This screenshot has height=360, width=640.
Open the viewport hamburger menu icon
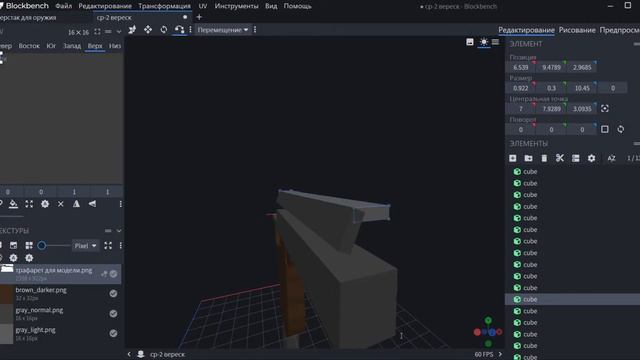pyautogui.click(x=495, y=42)
